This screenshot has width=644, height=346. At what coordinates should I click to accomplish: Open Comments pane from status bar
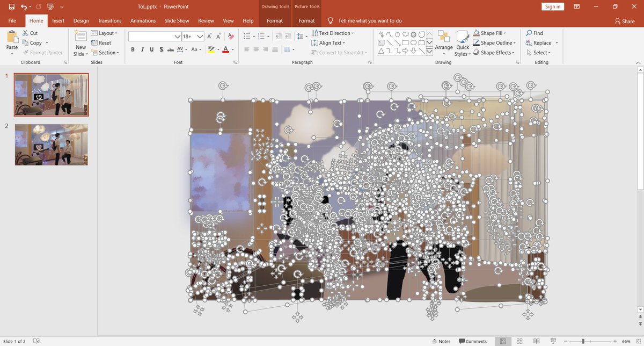pos(473,341)
